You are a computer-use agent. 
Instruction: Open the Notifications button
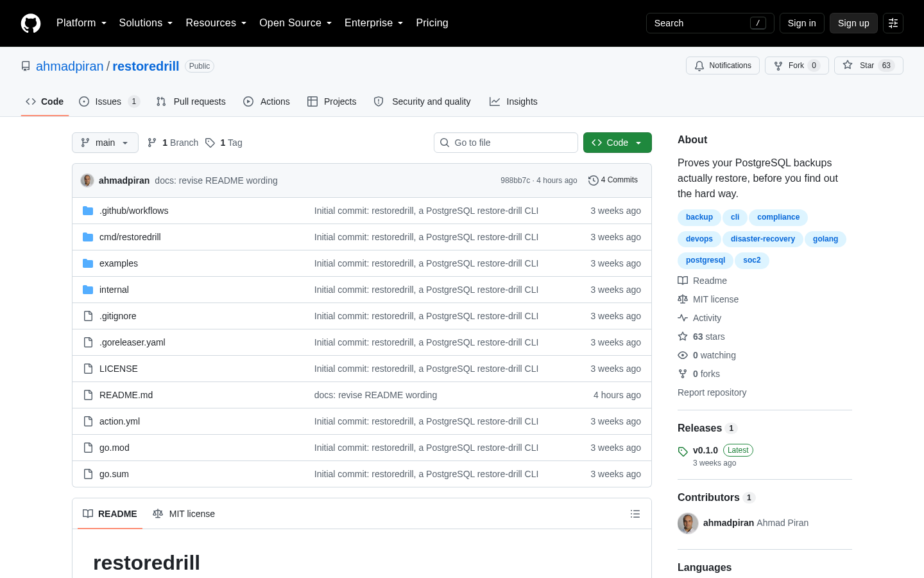[723, 66]
